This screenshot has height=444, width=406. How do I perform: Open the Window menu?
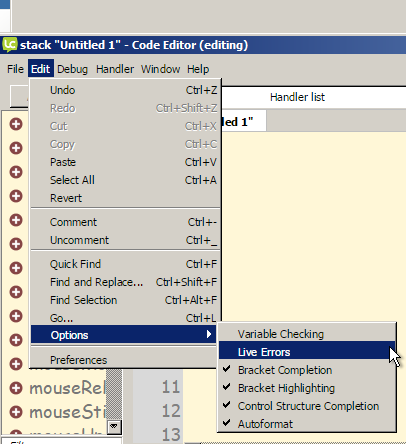coord(160,69)
